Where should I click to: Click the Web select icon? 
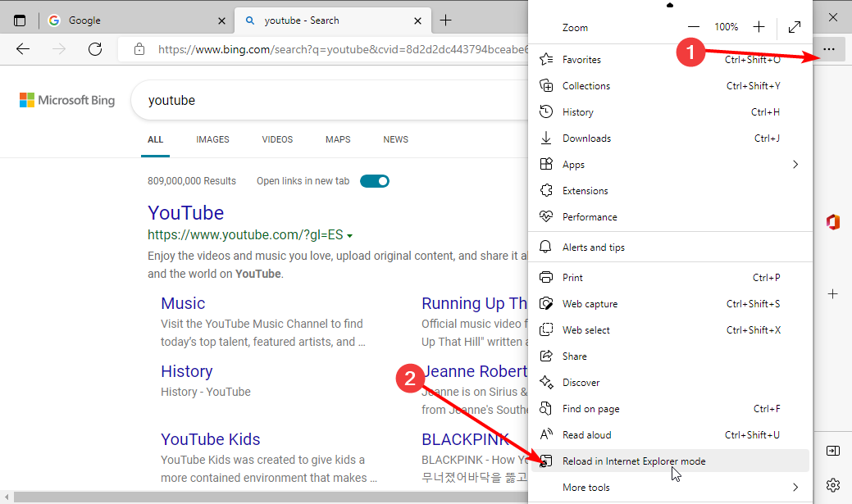point(546,329)
